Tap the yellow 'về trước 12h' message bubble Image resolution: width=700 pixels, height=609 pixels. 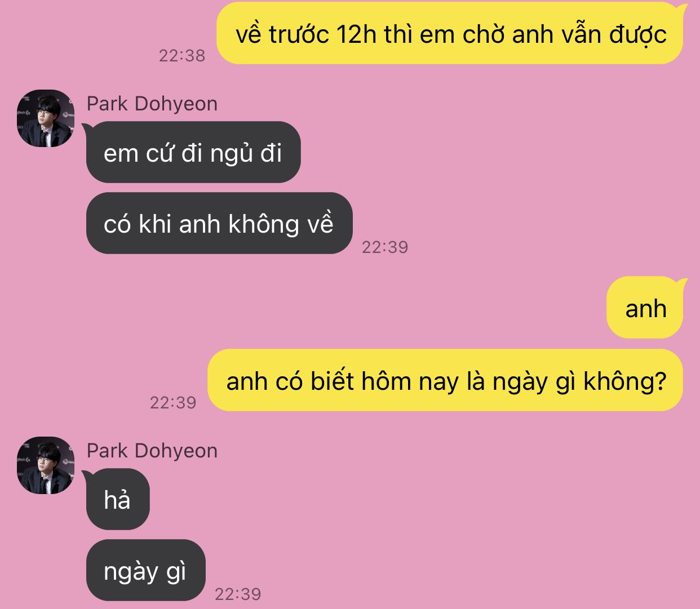coord(450,33)
